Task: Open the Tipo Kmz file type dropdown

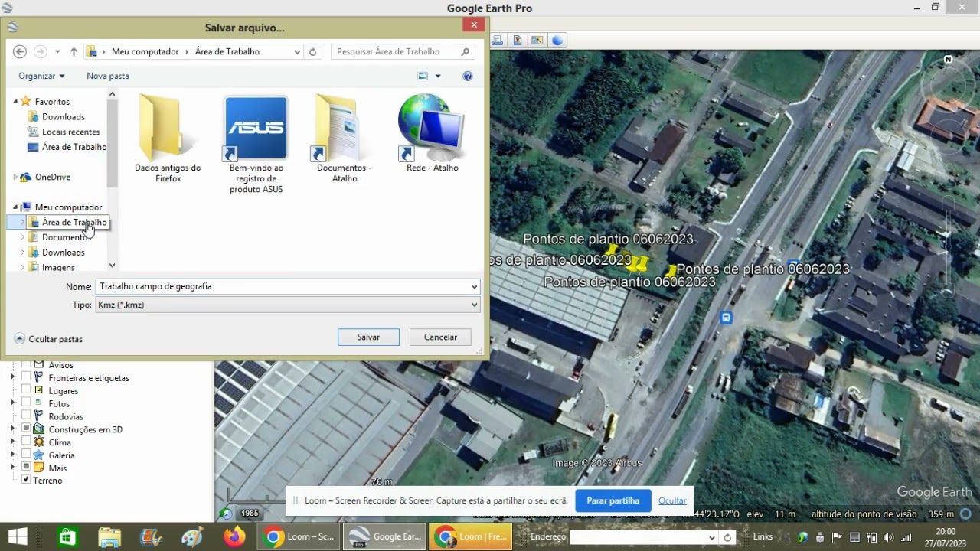Action: (474, 305)
